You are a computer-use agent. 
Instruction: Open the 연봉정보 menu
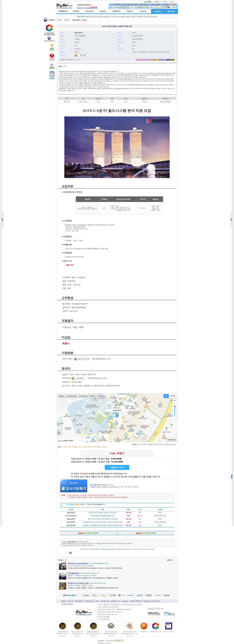point(103,11)
